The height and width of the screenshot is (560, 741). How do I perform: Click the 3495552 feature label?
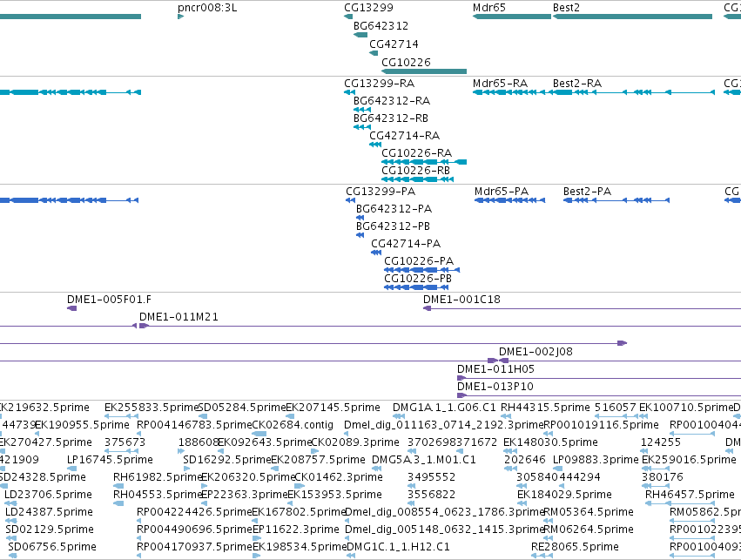(x=432, y=478)
